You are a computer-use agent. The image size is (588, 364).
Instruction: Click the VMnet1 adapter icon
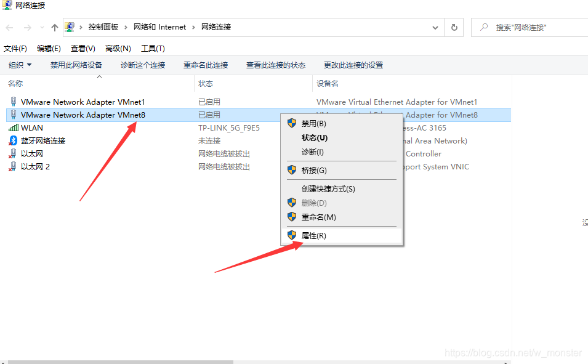[x=14, y=102]
